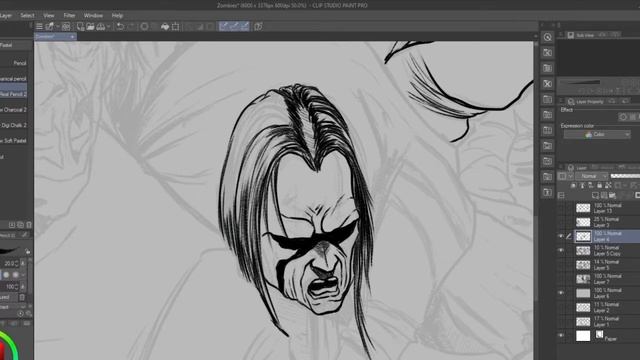This screenshot has height=360, width=640.
Task: Adjust the layer opacity slider
Action: tap(625, 176)
